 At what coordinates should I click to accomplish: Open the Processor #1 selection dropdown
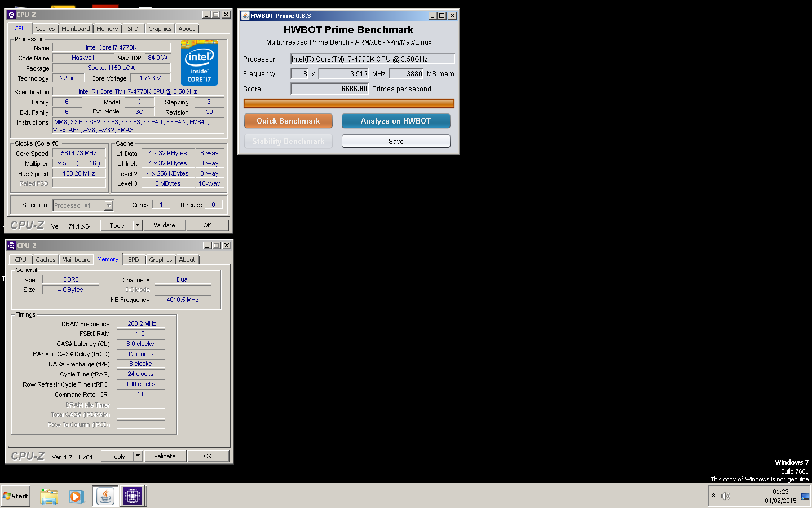click(x=109, y=205)
